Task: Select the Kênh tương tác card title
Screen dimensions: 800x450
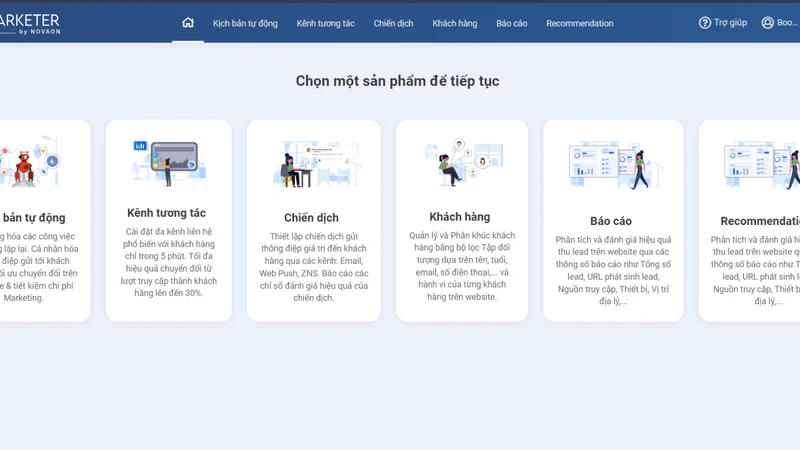Action: pos(166,213)
